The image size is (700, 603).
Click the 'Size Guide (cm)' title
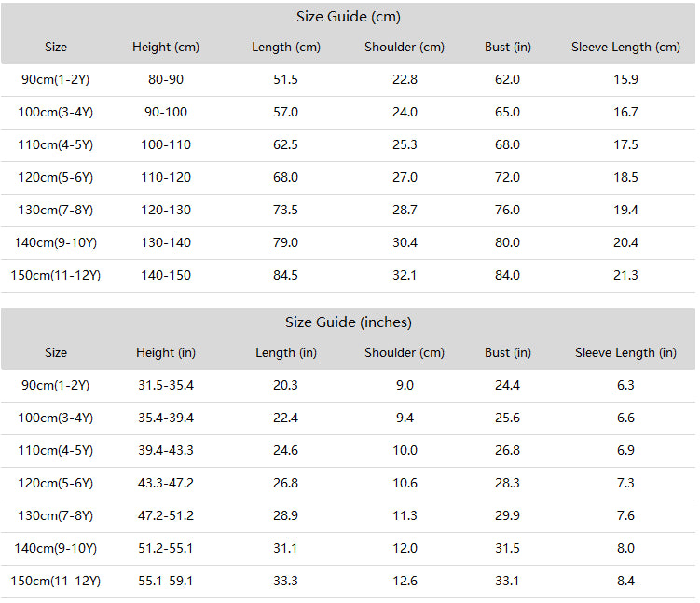coord(349,17)
